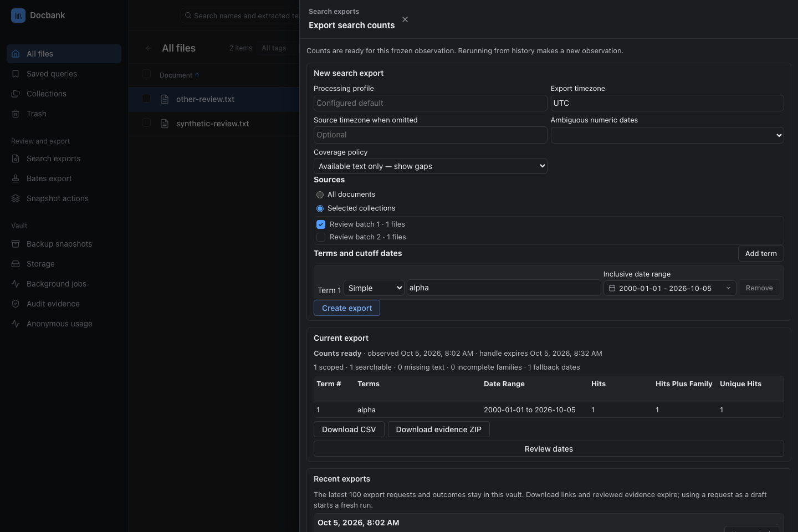Click the Review dates button
Viewport: 798px width, 532px height.
pos(549,449)
